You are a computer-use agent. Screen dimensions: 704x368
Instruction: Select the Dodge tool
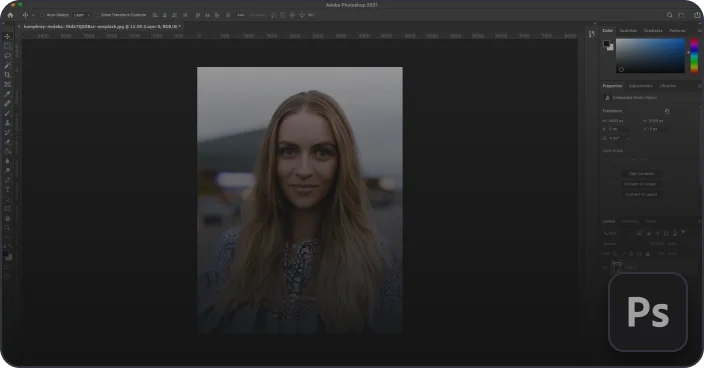[x=7, y=171]
